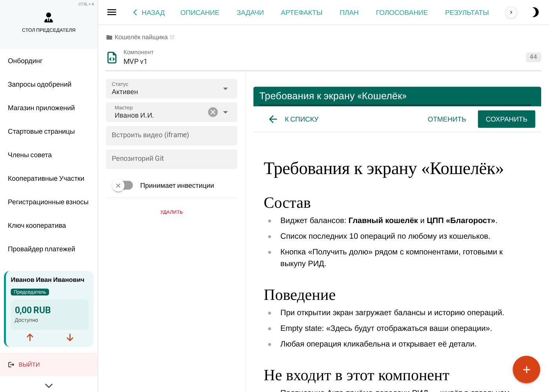Edit the requirement title field
Screen dimensions: 549x392
(395, 96)
